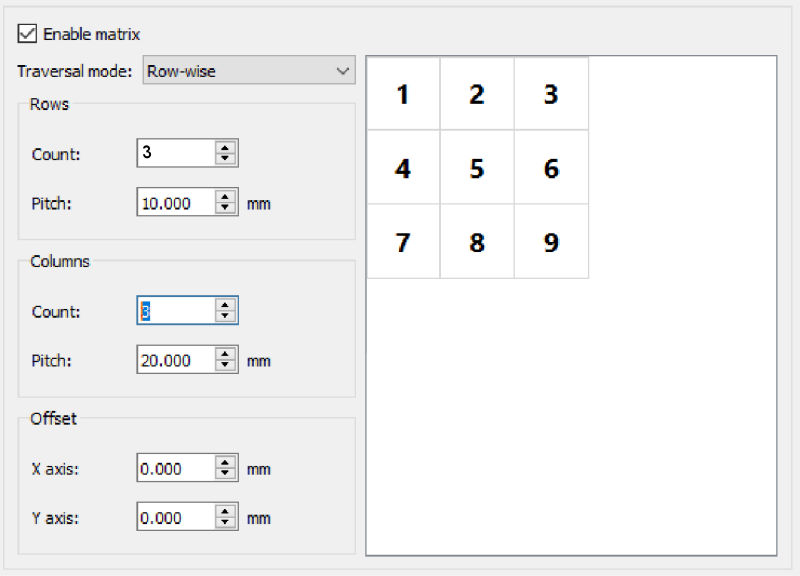Increase the Columns Count value

tap(225, 304)
